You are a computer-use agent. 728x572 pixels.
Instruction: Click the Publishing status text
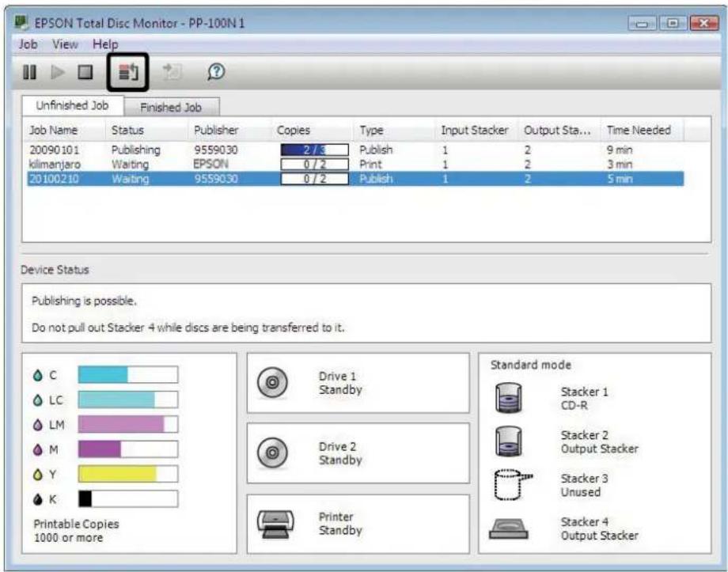tap(135, 150)
